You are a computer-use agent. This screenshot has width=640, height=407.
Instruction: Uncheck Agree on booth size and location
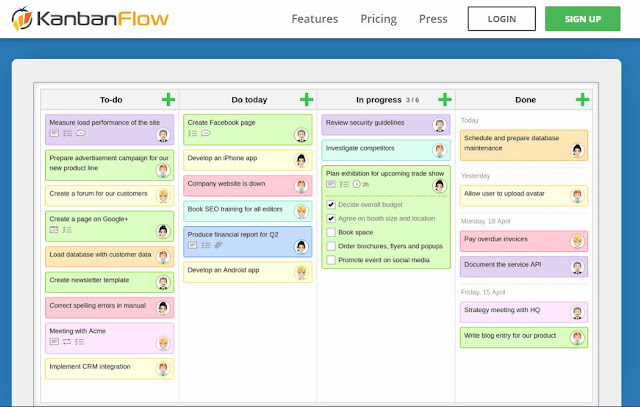click(x=331, y=218)
